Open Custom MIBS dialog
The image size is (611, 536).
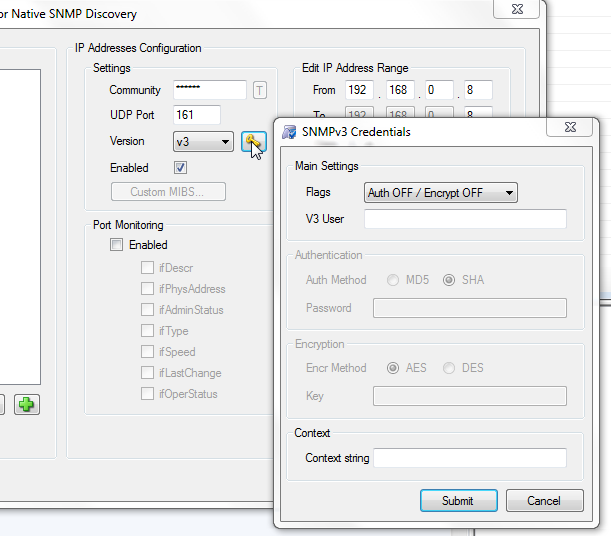[168, 192]
